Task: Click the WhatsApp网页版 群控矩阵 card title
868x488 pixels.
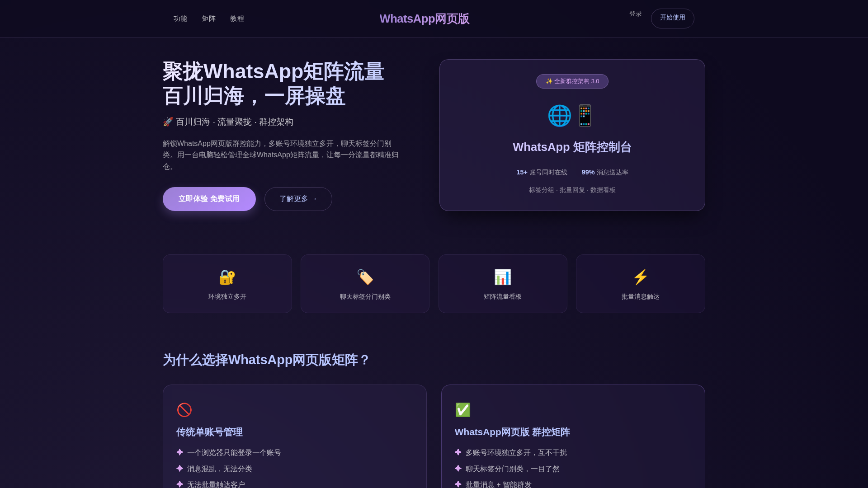Action: click(x=512, y=432)
